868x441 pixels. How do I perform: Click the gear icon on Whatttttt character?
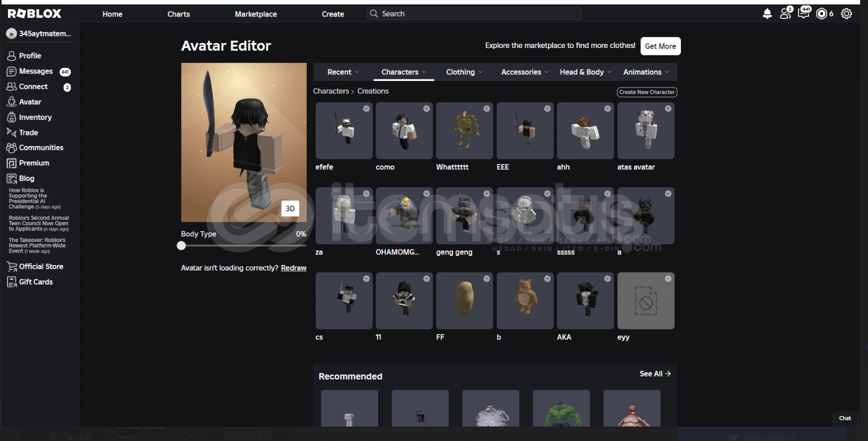click(486, 109)
